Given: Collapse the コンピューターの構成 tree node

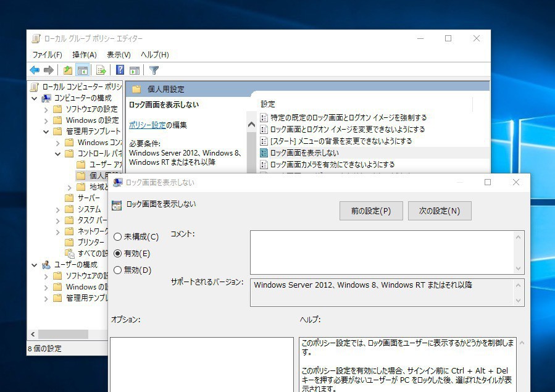Looking at the screenshot, I should tap(35, 98).
